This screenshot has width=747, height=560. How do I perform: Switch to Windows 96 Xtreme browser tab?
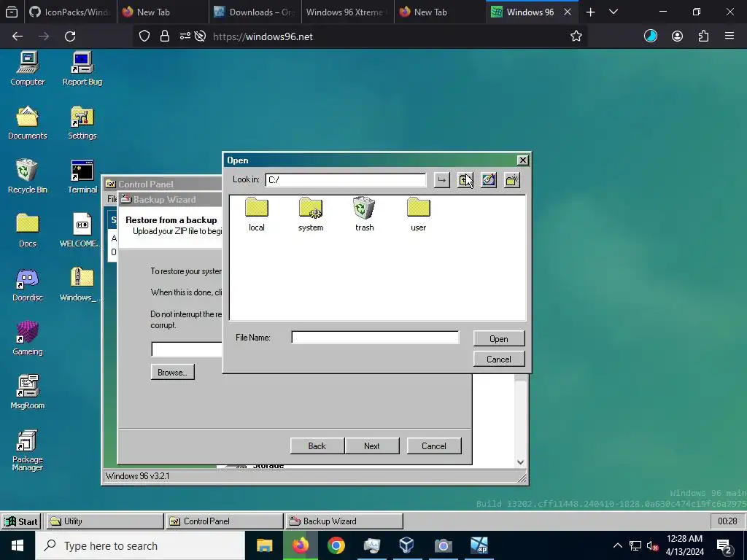(348, 12)
